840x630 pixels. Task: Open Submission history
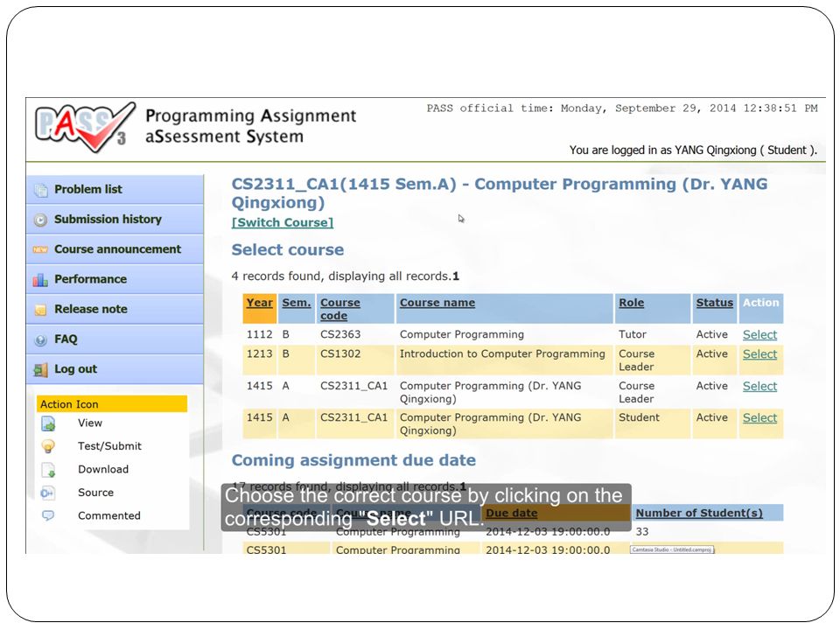coord(115,220)
